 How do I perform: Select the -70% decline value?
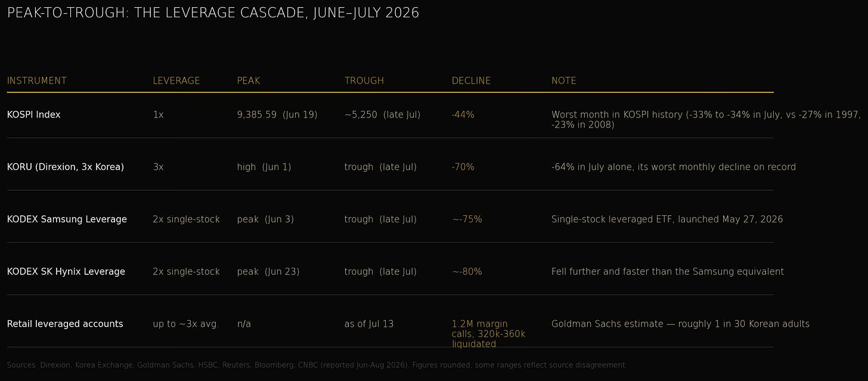[463, 167]
